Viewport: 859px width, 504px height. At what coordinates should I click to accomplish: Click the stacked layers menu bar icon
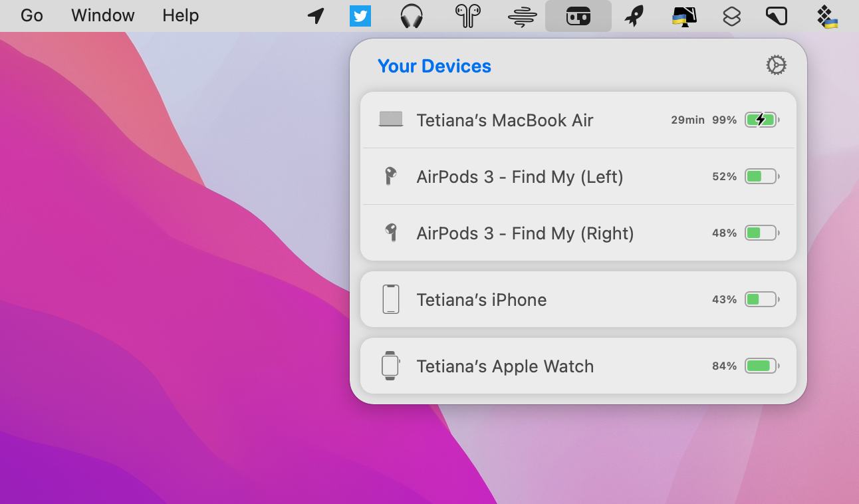(x=732, y=15)
